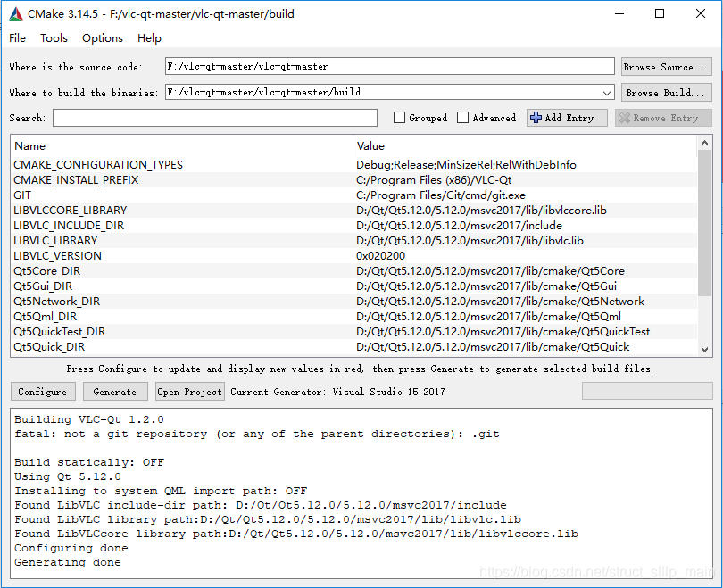
Task: Select the LIBVLC_VERSION entry
Action: (58, 256)
